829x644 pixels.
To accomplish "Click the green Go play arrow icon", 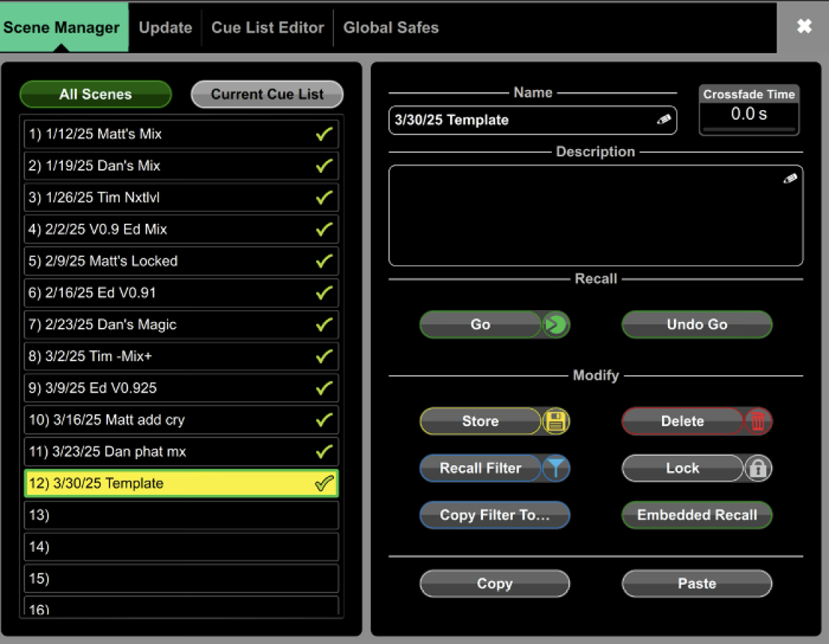I will (x=556, y=325).
